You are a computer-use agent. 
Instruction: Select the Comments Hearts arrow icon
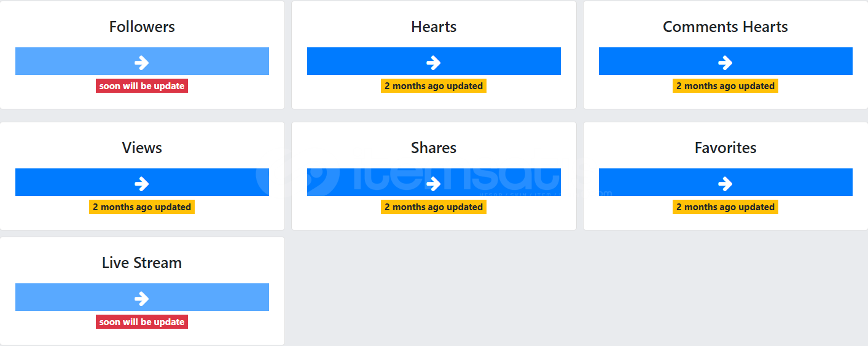click(725, 62)
